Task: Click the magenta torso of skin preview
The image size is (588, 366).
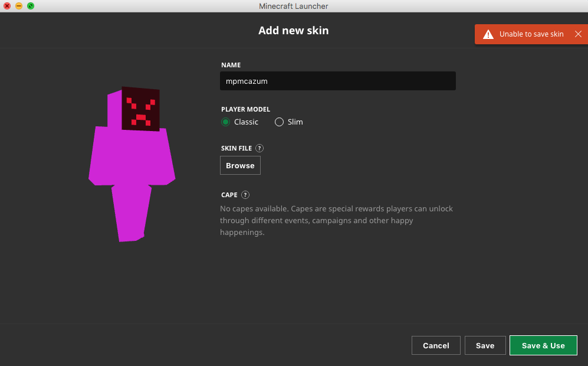Action: pos(132,156)
